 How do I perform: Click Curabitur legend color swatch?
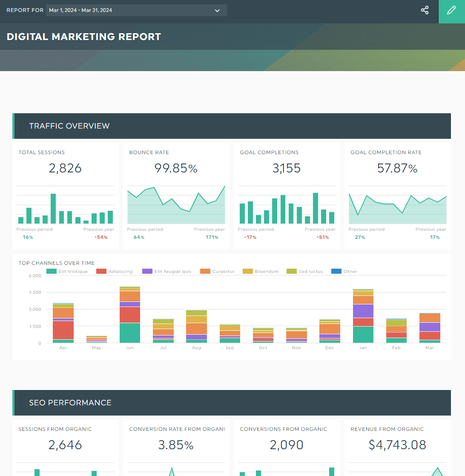click(x=205, y=271)
